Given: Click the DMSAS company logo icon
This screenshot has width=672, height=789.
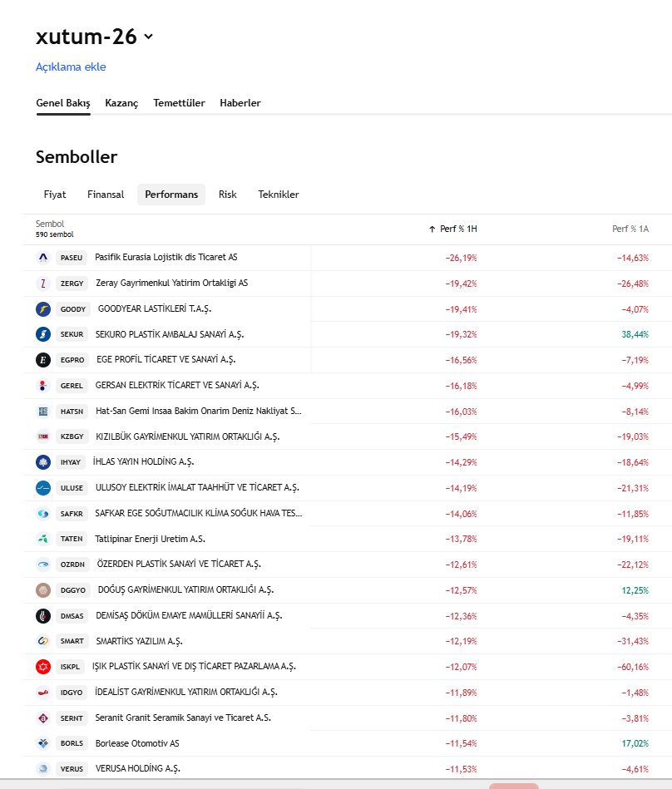Looking at the screenshot, I should click(x=43, y=615).
